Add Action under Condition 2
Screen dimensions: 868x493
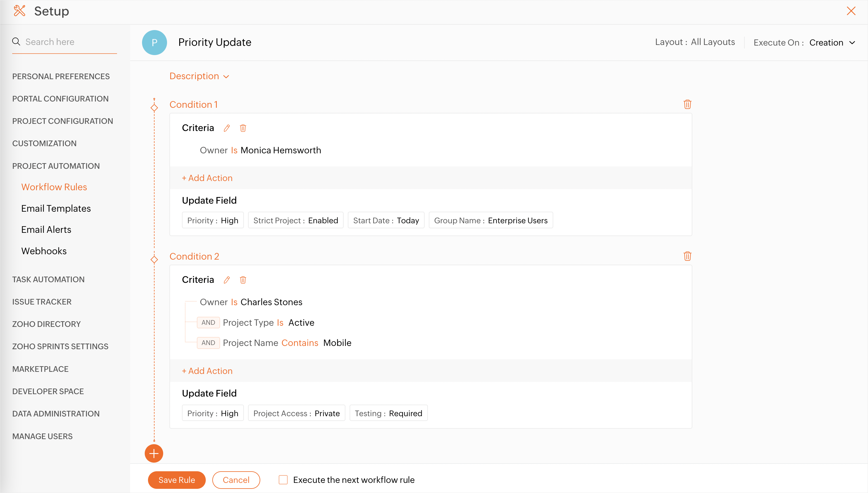point(207,371)
